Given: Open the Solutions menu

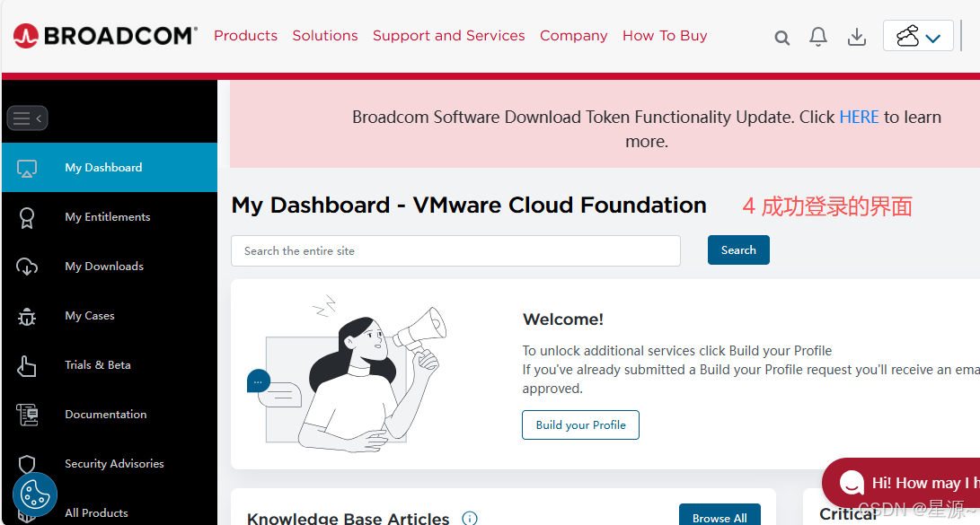Looking at the screenshot, I should [x=325, y=36].
